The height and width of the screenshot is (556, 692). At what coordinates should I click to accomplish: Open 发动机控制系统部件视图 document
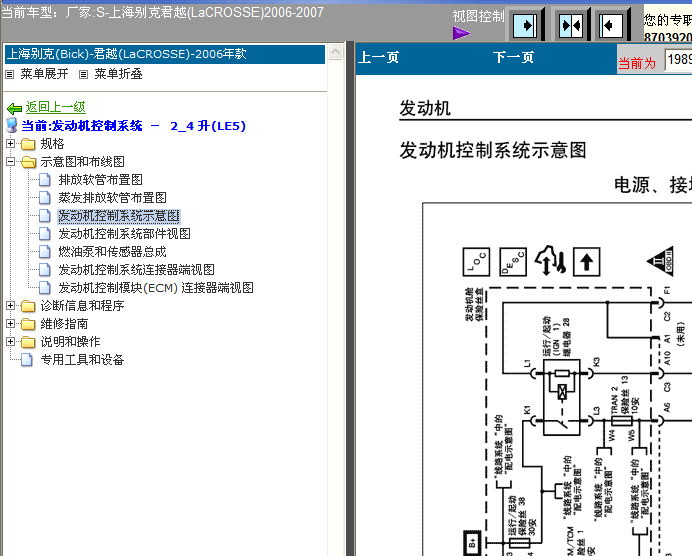(x=124, y=233)
